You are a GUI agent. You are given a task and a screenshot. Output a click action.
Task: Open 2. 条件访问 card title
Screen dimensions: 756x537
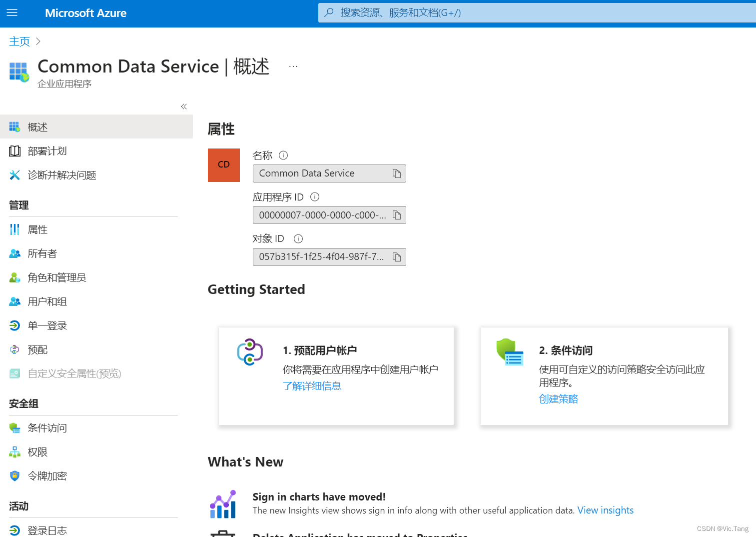[x=566, y=350]
